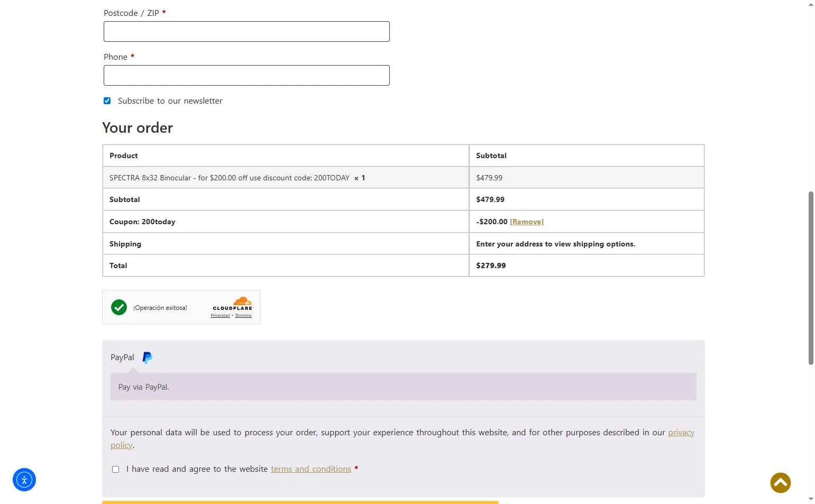Click the PayPal payment method label

(122, 358)
